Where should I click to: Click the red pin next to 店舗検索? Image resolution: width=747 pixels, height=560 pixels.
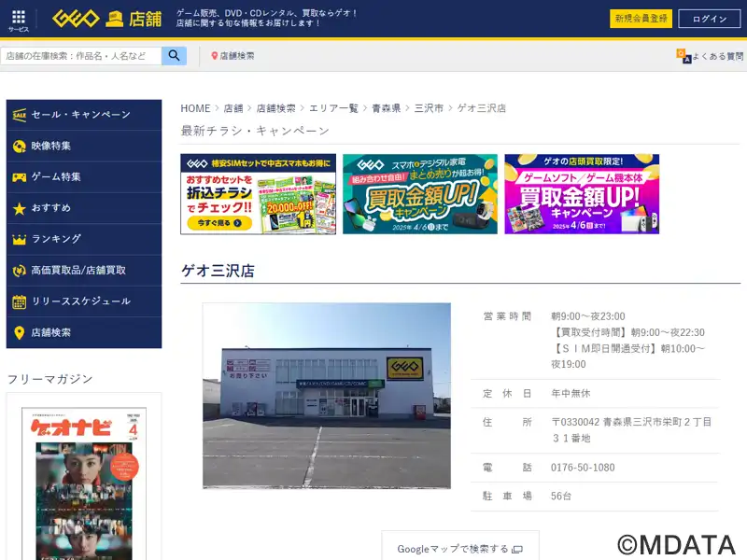pyautogui.click(x=215, y=56)
